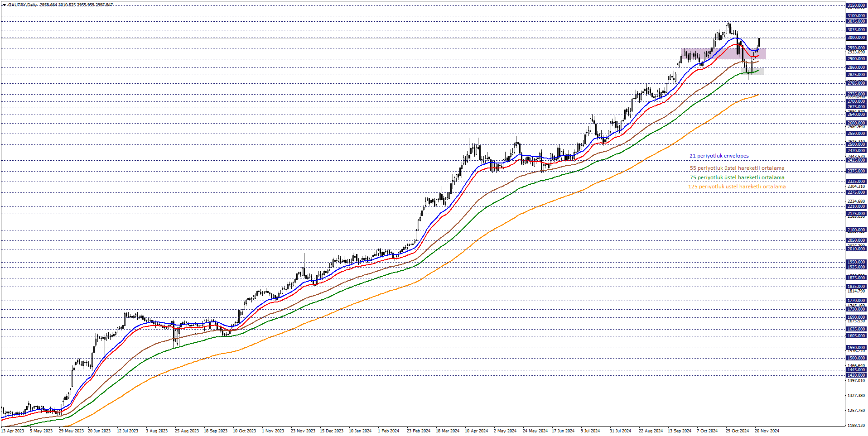Click the 1690.000 price level label
The image size is (868, 436).
[x=856, y=317]
